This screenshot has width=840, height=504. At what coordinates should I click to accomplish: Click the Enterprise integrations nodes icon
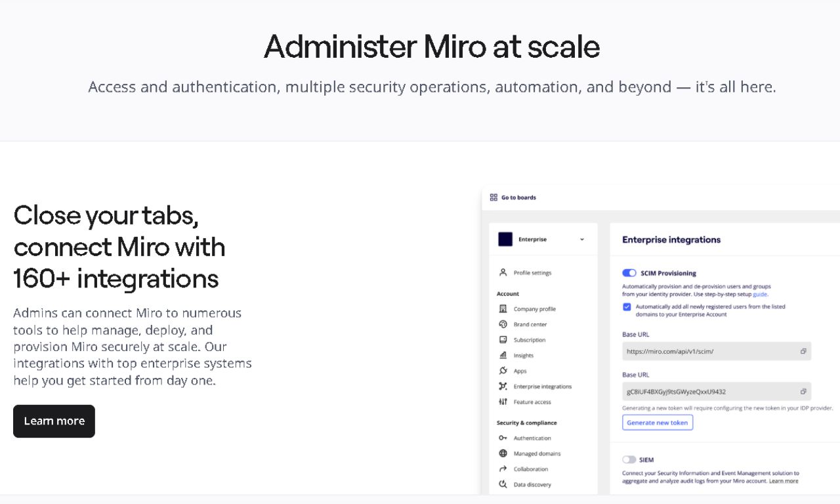(x=503, y=387)
